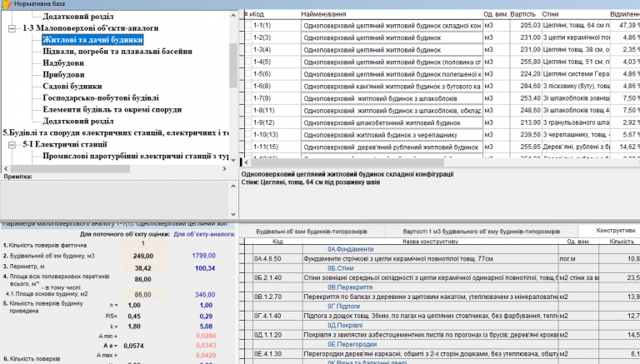Click the Вартість column header
This screenshot has width=640, height=364.
pos(525,14)
